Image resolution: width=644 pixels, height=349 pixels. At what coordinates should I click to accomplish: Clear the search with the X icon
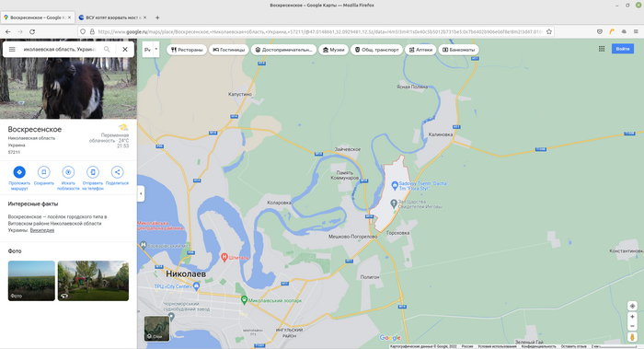(125, 50)
